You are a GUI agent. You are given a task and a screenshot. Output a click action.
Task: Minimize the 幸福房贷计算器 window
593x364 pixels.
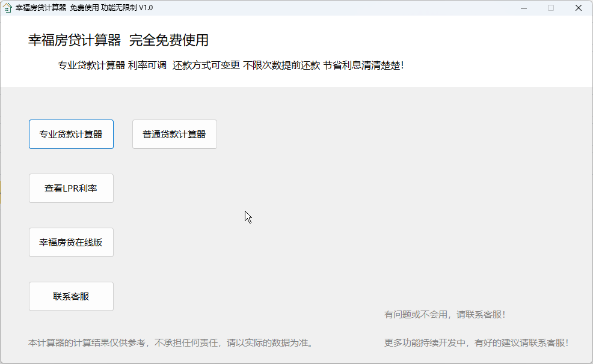click(x=524, y=8)
